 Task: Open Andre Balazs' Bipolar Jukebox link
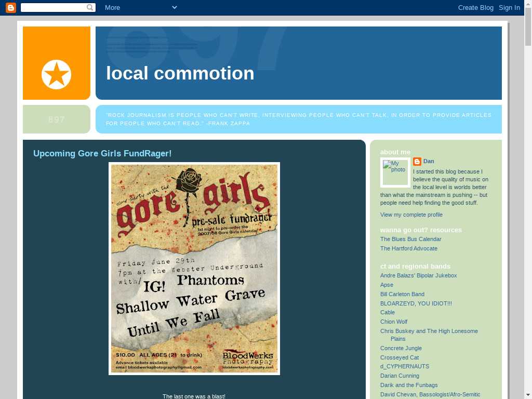point(418,275)
